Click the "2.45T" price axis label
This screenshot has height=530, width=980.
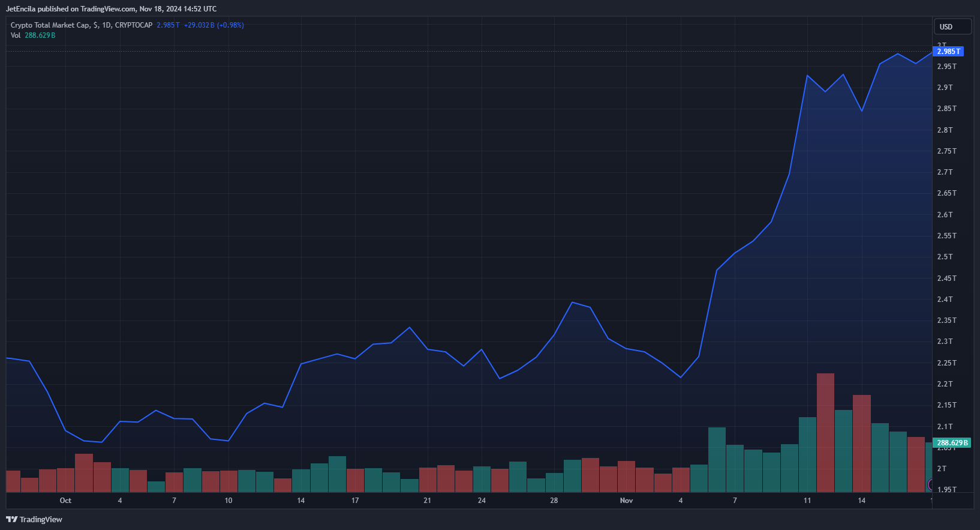click(947, 279)
